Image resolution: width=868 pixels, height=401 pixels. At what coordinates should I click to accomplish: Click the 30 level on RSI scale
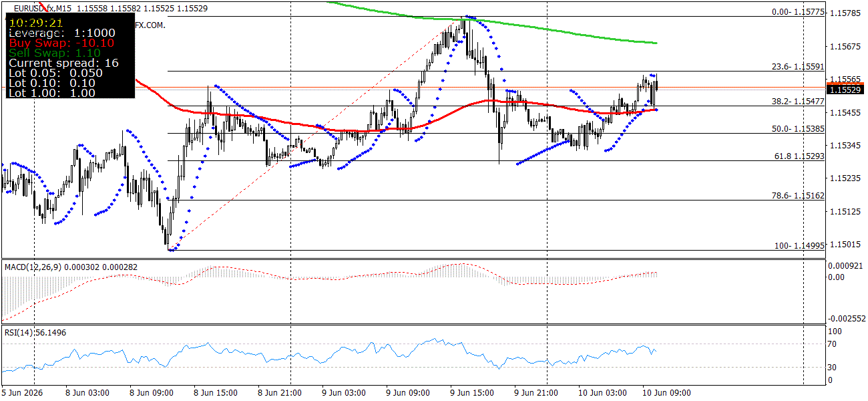click(x=833, y=367)
